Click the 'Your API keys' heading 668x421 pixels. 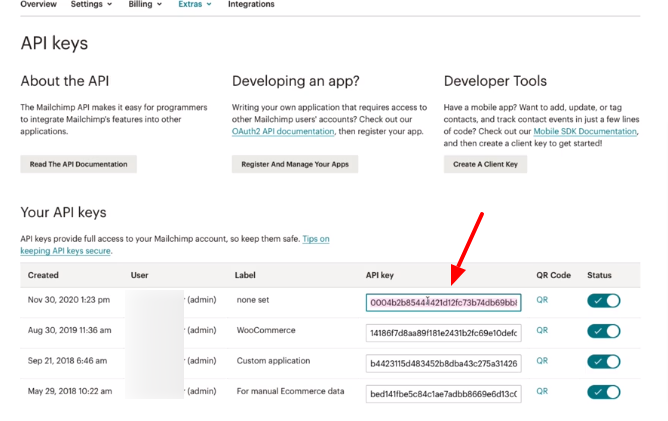[63, 212]
